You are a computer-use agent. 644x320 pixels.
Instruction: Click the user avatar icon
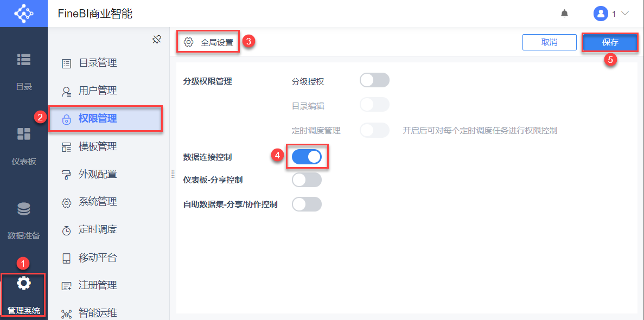(x=600, y=14)
